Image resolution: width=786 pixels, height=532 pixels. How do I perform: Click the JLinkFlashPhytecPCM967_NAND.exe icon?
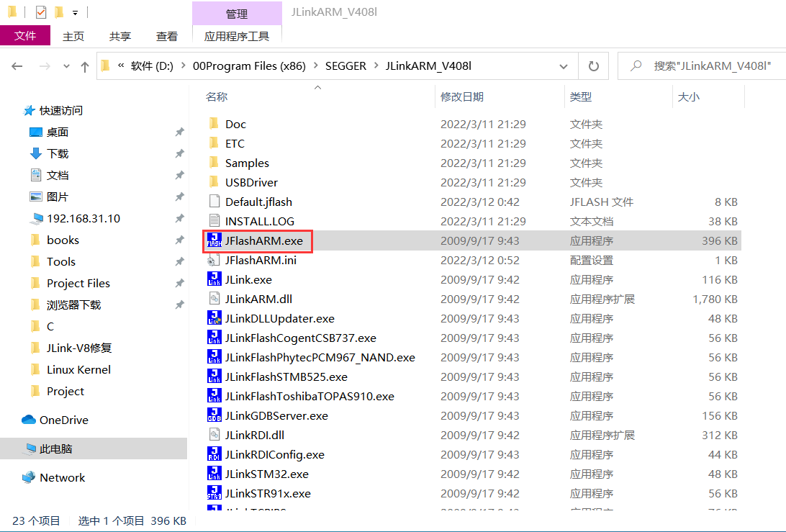(x=214, y=358)
